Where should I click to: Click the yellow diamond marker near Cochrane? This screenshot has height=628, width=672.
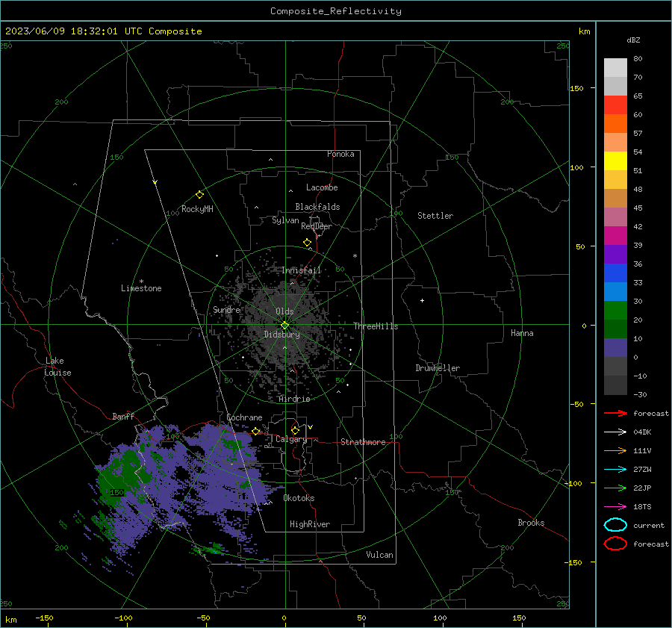255,431
